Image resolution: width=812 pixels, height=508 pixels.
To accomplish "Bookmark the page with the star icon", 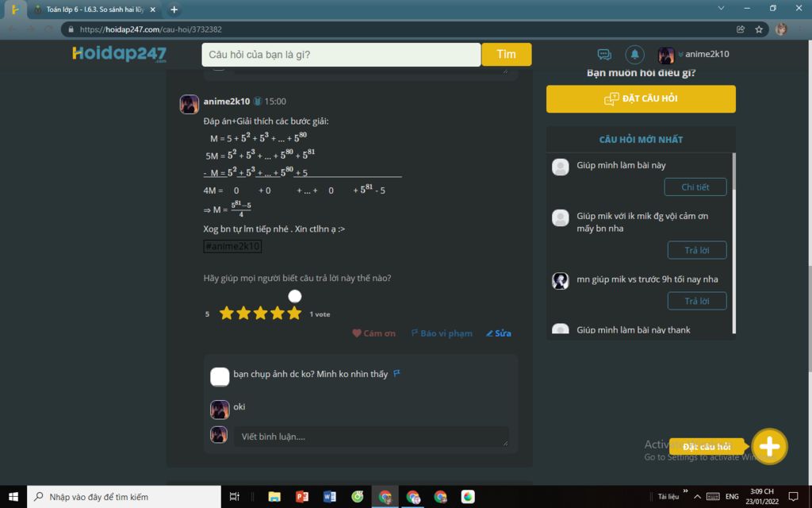I will pyautogui.click(x=759, y=29).
